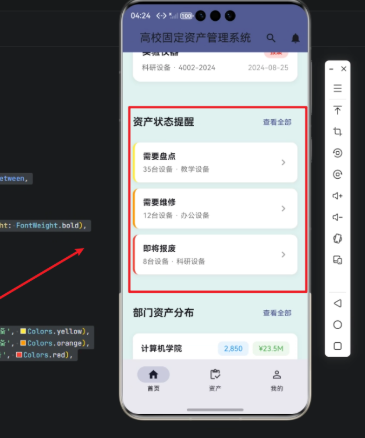Click the 2024-08-25 date text
The width and height of the screenshot is (365, 438).
pyautogui.click(x=268, y=68)
